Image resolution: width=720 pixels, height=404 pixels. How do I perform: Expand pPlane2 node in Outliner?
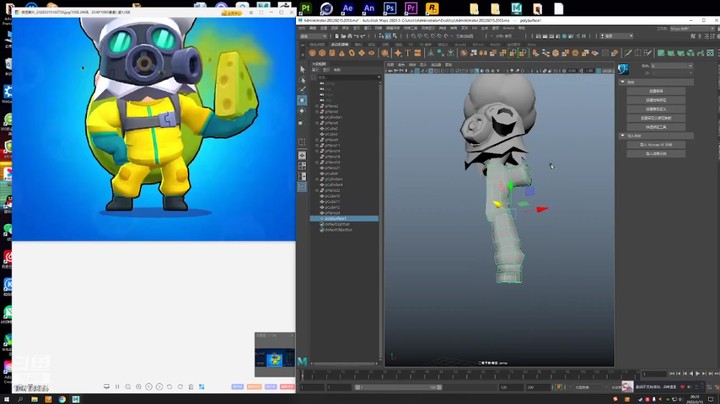[317, 106]
